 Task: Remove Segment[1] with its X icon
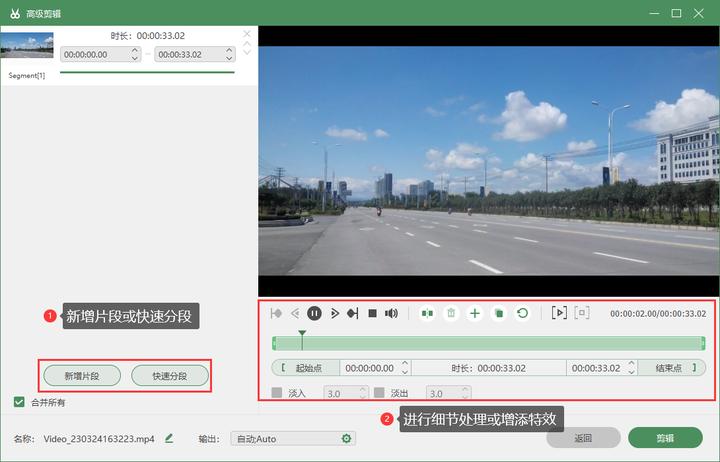247,34
